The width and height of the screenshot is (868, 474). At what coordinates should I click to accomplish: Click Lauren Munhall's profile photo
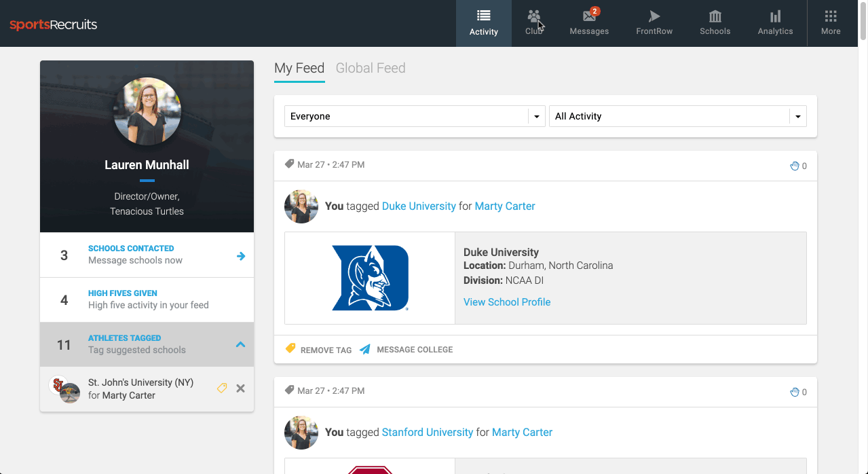click(147, 111)
